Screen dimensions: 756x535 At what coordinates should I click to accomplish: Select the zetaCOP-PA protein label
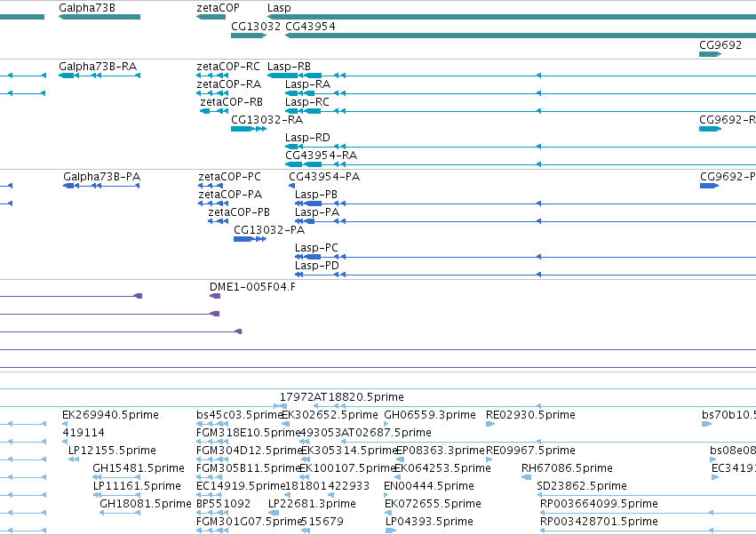coord(230,195)
